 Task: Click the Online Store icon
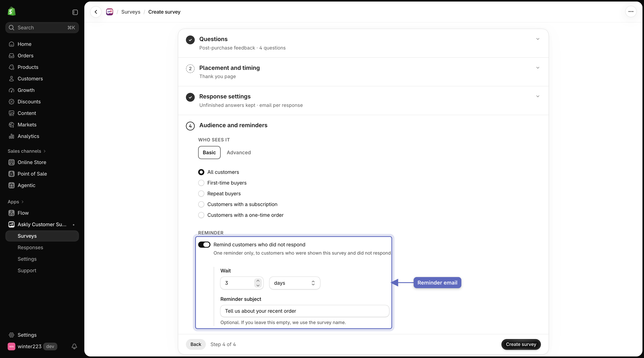pyautogui.click(x=11, y=162)
